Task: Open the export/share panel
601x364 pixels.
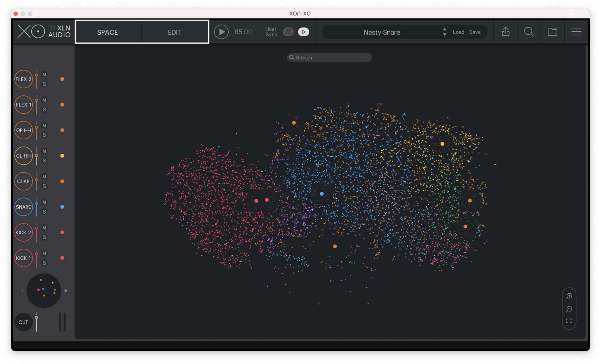Action: (x=505, y=32)
